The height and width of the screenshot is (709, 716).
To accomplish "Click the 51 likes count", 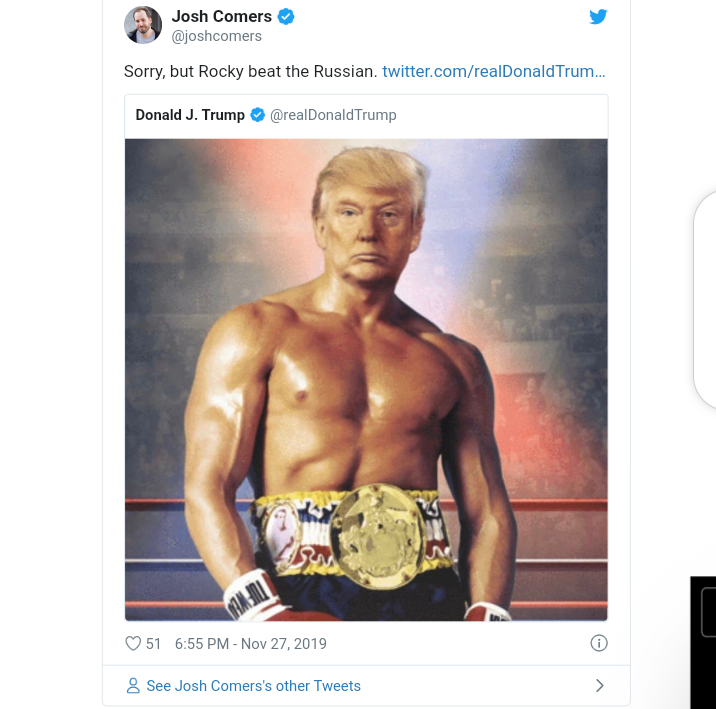I will click(x=153, y=644).
